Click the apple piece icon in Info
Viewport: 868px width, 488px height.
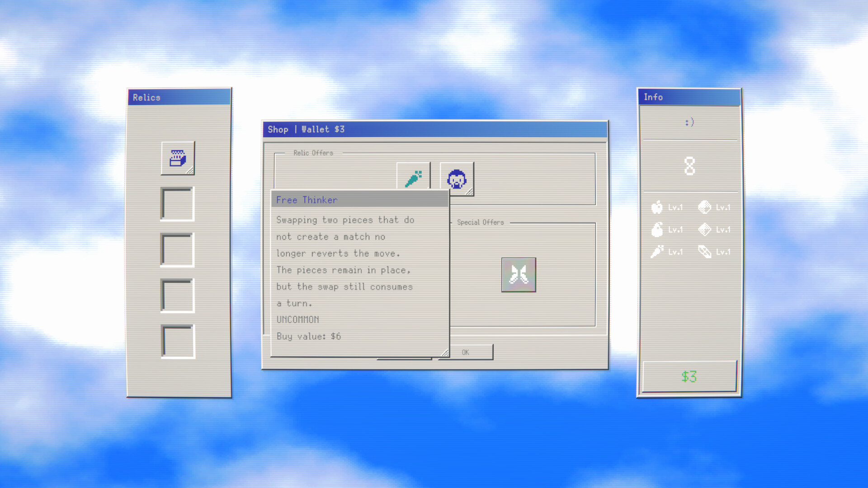657,207
